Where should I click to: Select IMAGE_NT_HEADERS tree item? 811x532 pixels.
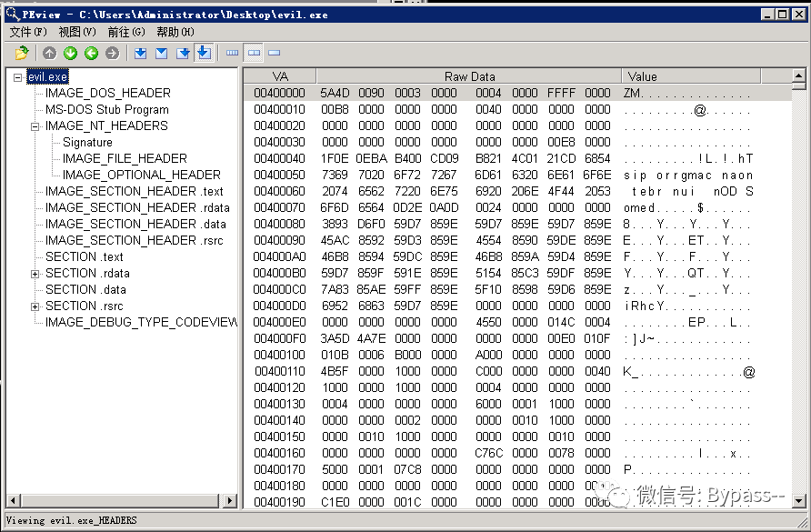point(106,125)
